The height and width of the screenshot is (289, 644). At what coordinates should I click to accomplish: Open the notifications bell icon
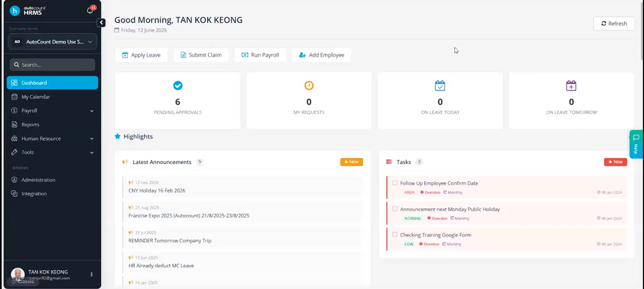click(90, 11)
